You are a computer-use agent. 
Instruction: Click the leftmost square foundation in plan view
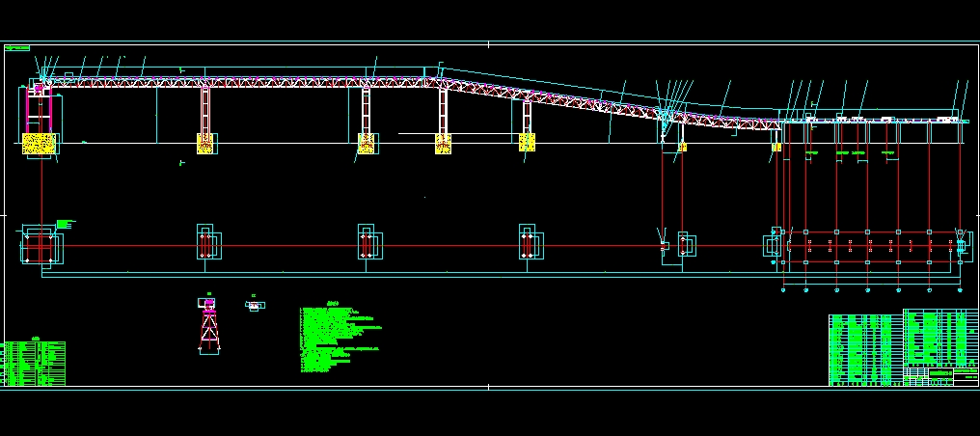[x=41, y=245]
